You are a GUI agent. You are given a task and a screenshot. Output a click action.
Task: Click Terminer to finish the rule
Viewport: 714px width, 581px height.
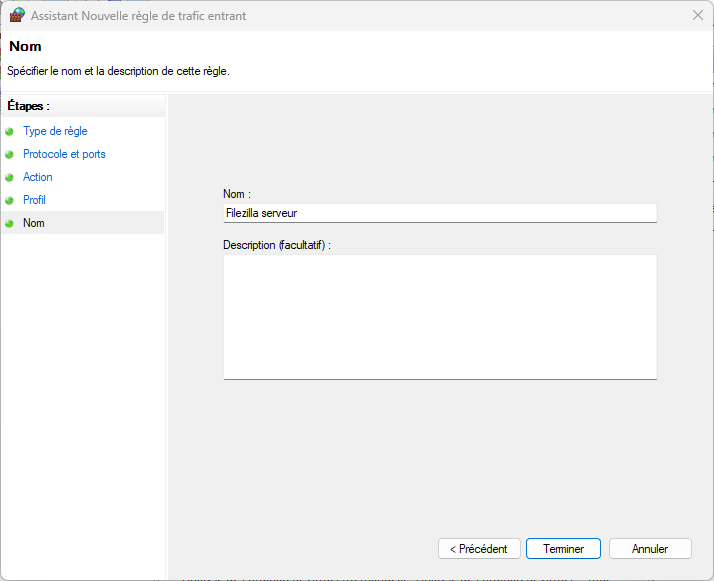click(x=563, y=549)
